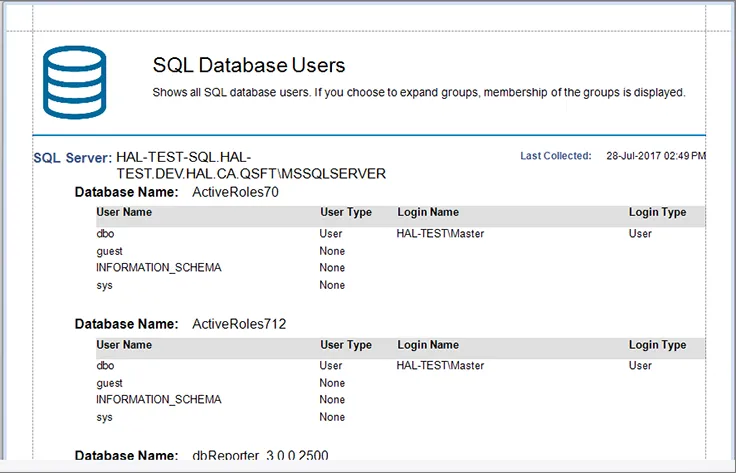This screenshot has width=736, height=473.
Task: Click User Name header in ActiveRoles70 table
Action: (124, 213)
